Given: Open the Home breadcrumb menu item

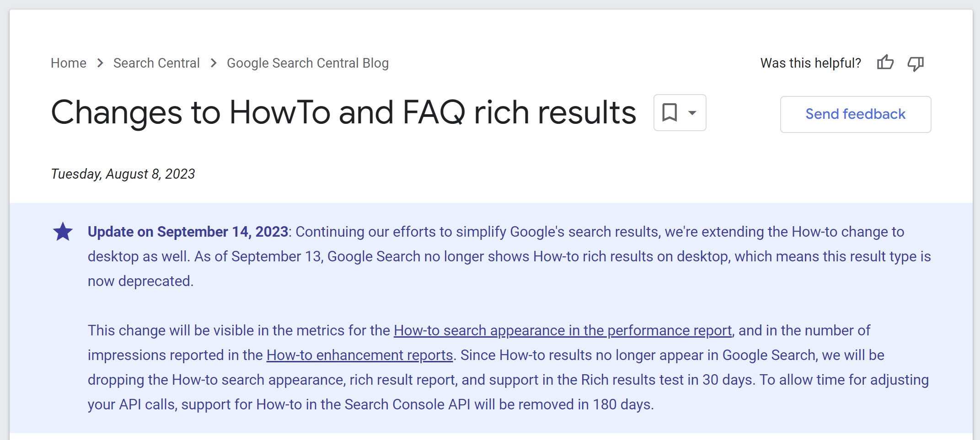Looking at the screenshot, I should pyautogui.click(x=68, y=63).
